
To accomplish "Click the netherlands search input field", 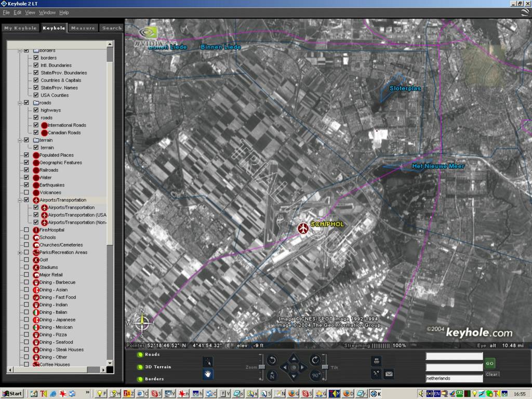I will (x=454, y=378).
